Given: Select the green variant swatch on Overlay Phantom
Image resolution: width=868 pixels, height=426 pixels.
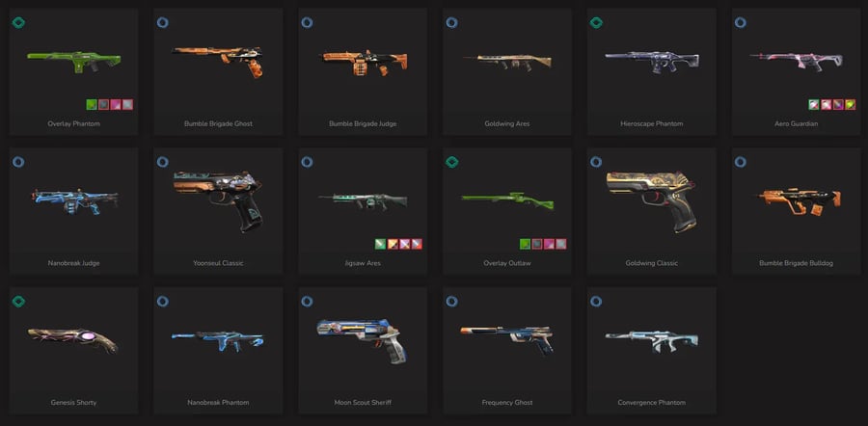Looking at the screenshot, I should click(x=92, y=104).
